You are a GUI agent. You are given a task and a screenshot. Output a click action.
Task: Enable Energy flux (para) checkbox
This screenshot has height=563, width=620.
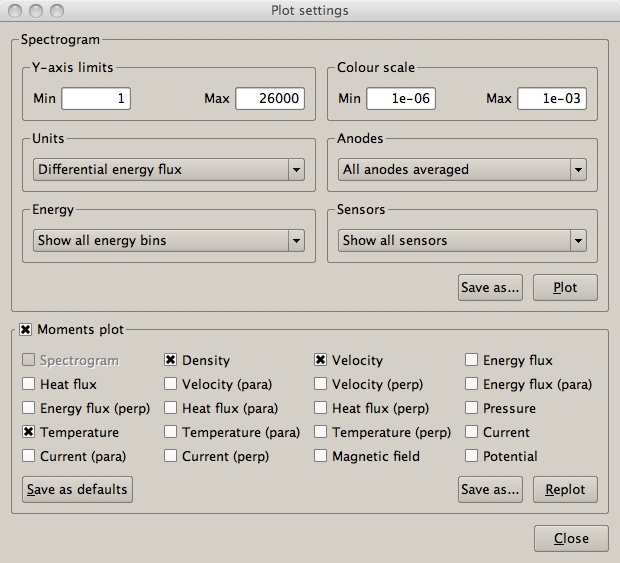pyautogui.click(x=471, y=384)
